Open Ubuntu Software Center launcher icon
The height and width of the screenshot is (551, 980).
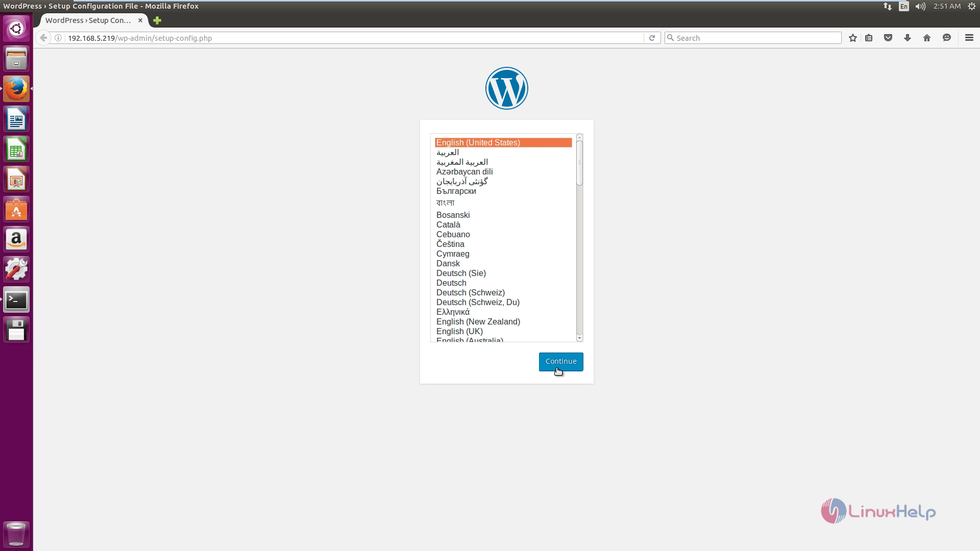16,210
